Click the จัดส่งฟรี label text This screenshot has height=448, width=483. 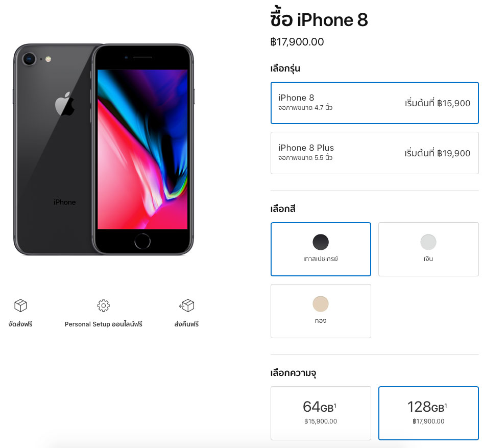(x=20, y=324)
